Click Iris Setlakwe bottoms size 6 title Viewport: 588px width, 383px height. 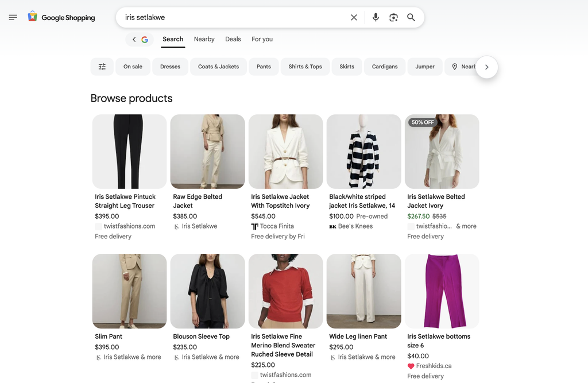438,341
